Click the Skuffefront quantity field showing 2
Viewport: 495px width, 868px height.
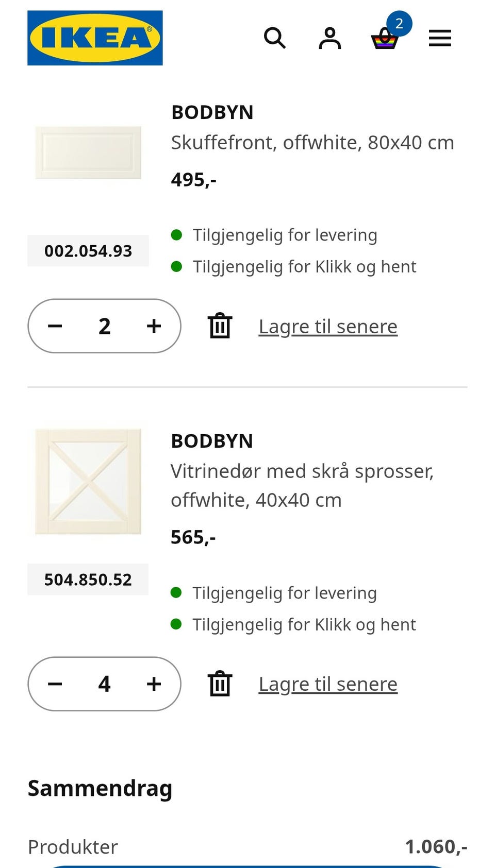[105, 326]
